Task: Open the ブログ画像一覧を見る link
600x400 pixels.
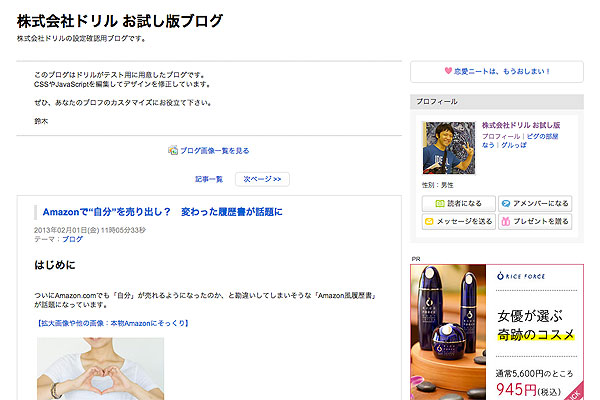Action: click(x=215, y=150)
